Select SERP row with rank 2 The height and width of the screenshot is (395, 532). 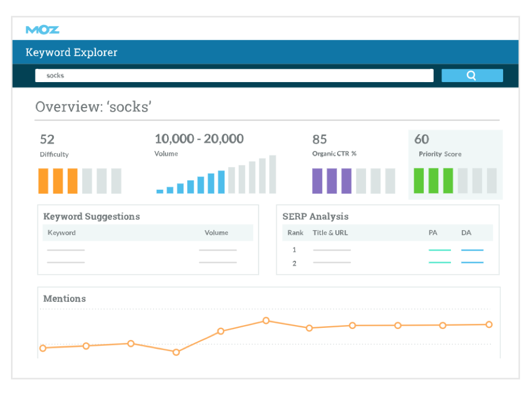(x=388, y=263)
